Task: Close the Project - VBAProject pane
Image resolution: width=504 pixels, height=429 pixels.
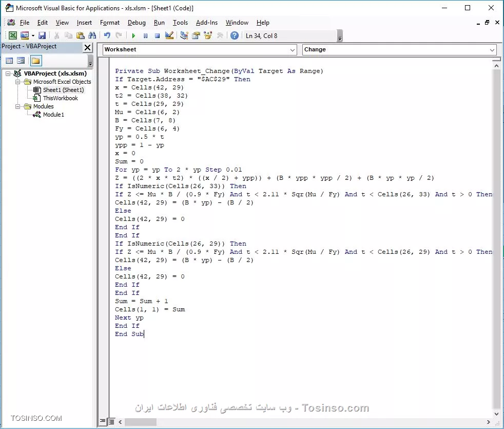Action: (87, 48)
